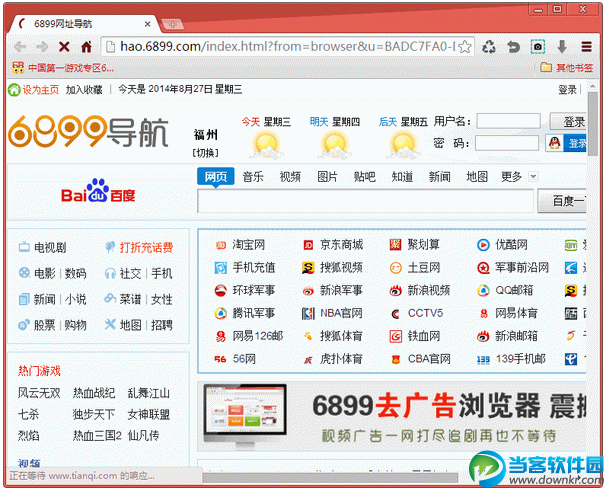This screenshot has width=605, height=494.
Task: Take a screenshot with the camera icon
Action: click(537, 47)
